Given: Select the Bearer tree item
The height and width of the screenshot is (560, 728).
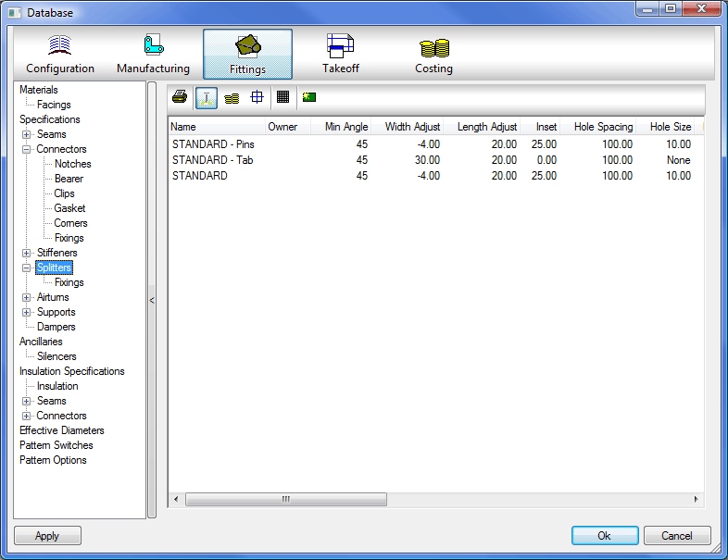Looking at the screenshot, I should pos(69,179).
